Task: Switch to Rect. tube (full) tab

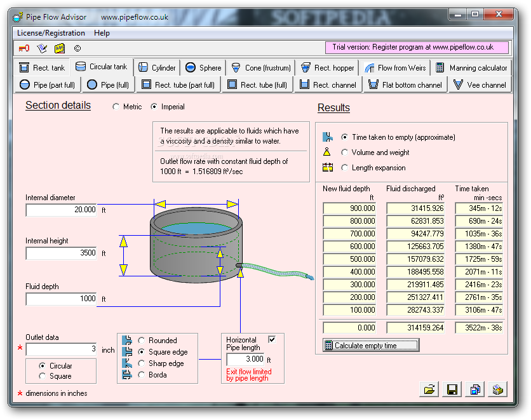Action: pos(257,85)
